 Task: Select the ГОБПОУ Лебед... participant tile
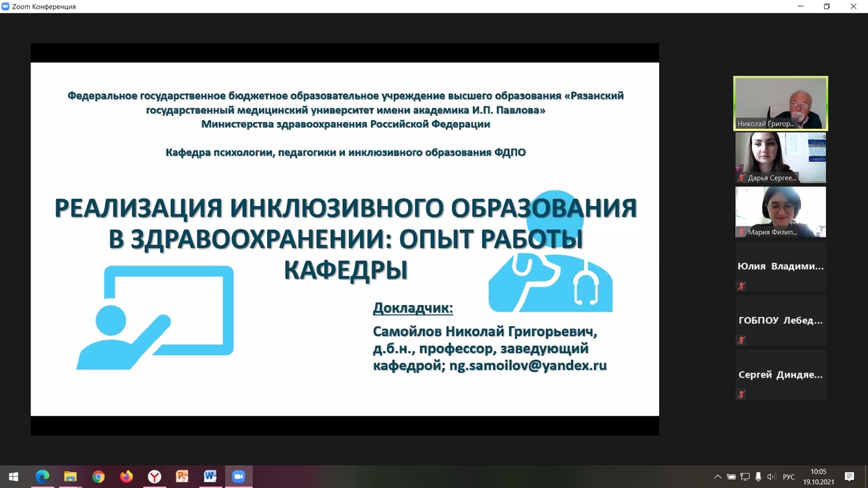tap(781, 320)
